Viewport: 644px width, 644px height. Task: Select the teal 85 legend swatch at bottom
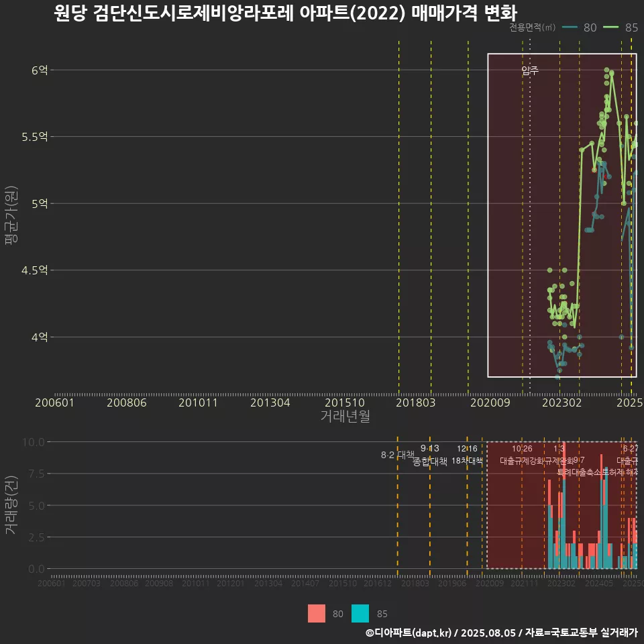tap(360, 614)
